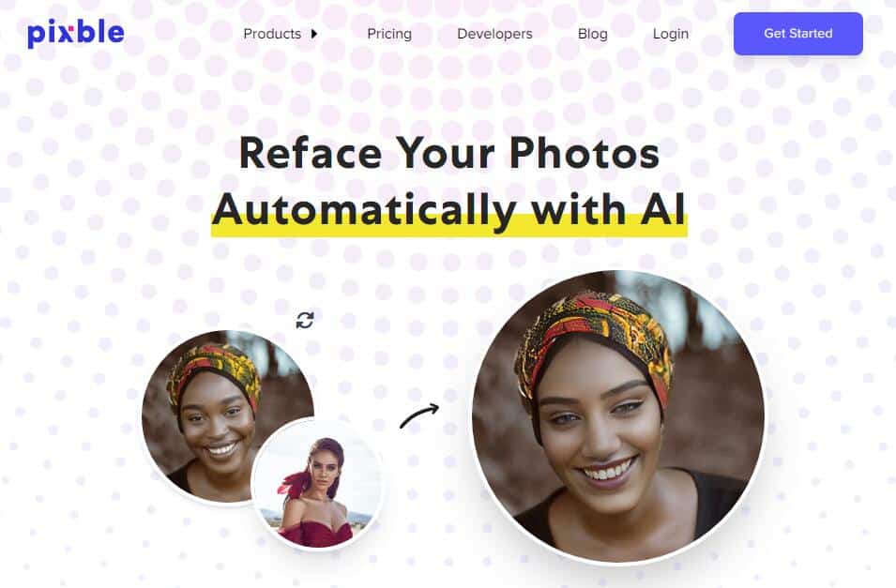Screen dimensions: 896x588
Task: Open the large refaced result image
Action: 618,416
